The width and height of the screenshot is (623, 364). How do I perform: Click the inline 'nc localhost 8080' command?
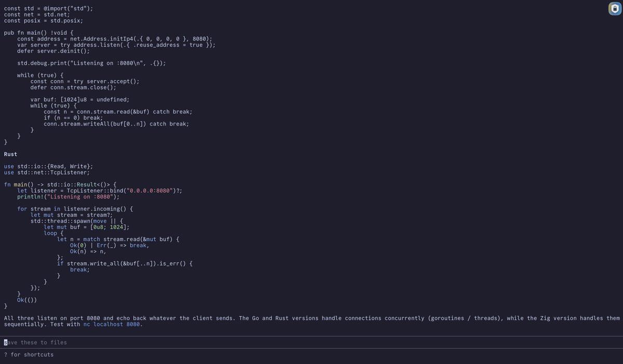click(x=112, y=325)
